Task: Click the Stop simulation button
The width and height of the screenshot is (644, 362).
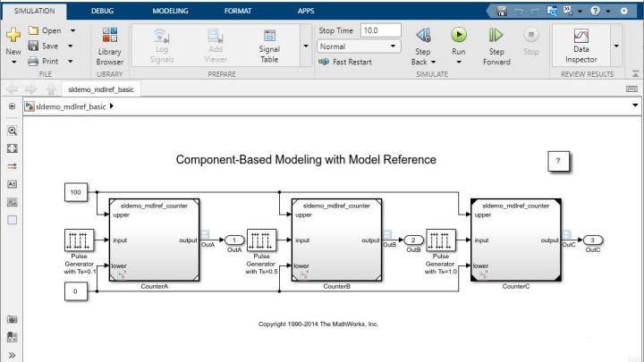Action: tap(530, 41)
